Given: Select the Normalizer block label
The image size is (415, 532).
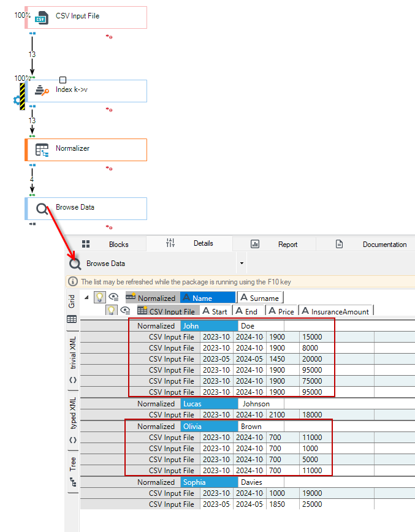Looking at the screenshot, I should (x=72, y=148).
